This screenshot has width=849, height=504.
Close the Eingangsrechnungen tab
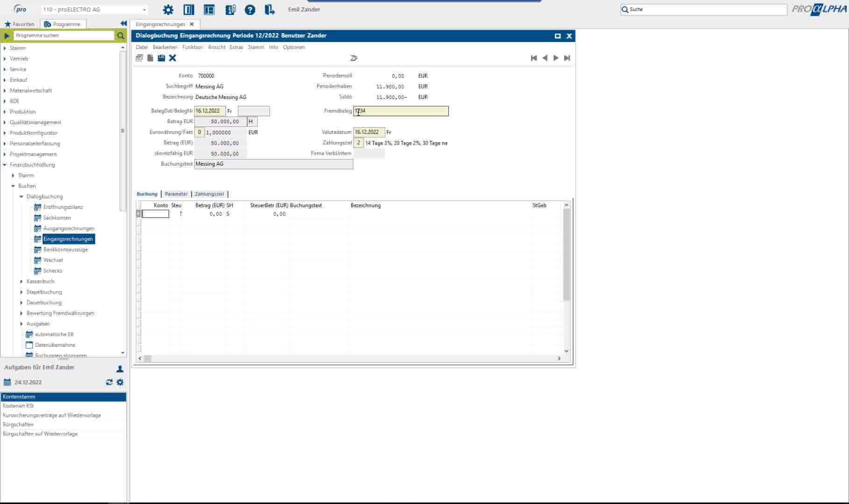pos(192,24)
